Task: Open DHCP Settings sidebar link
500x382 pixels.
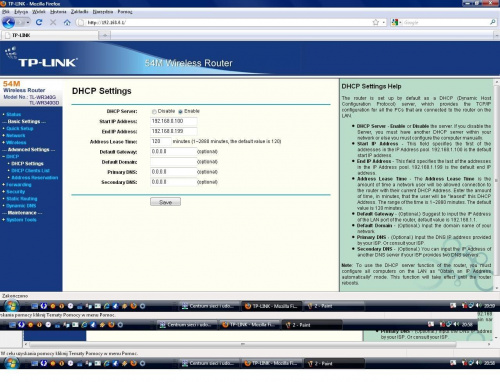Action: [x=27, y=163]
